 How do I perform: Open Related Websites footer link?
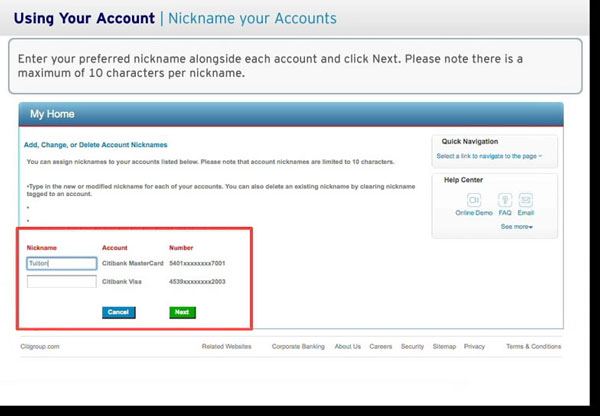(227, 346)
